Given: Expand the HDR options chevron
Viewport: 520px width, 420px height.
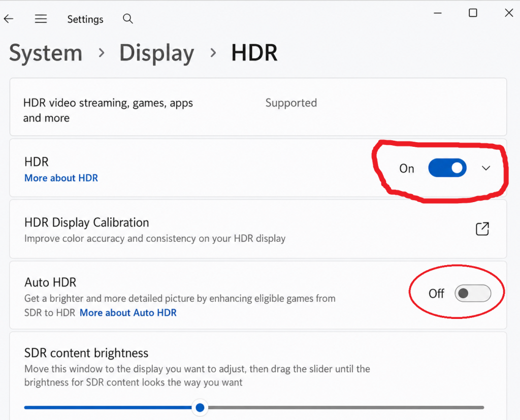Looking at the screenshot, I should click(x=486, y=168).
